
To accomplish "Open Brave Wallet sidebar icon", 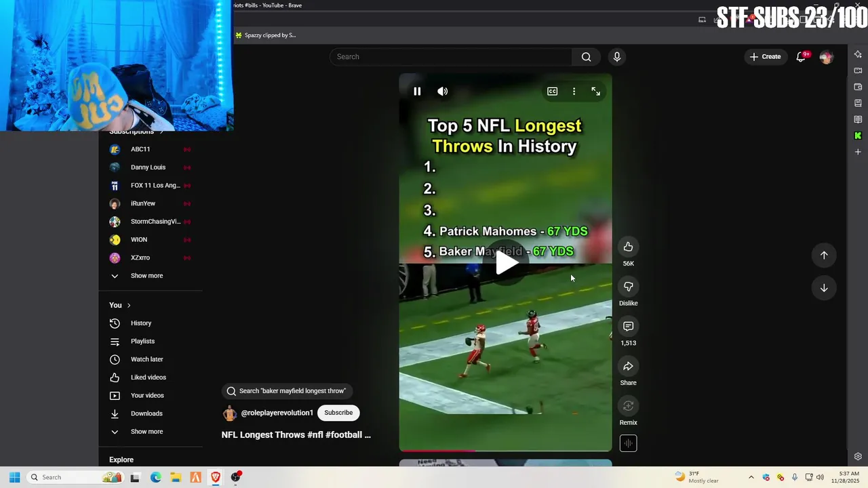I will click(858, 87).
